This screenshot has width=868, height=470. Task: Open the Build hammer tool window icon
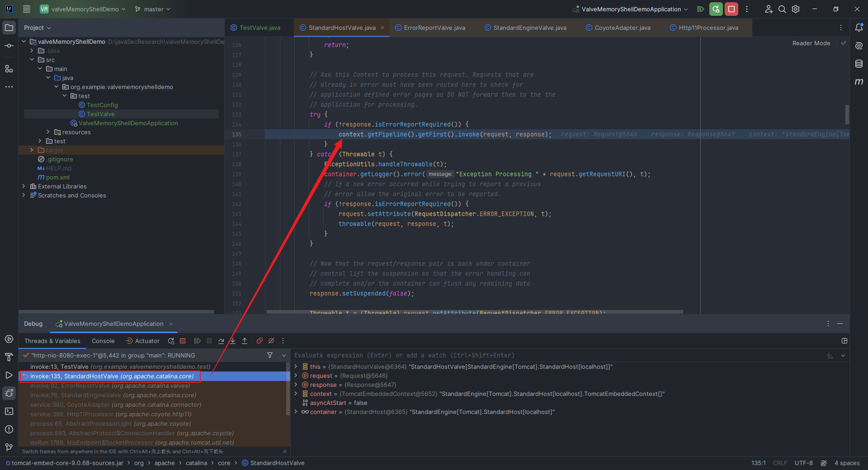tap(9, 357)
